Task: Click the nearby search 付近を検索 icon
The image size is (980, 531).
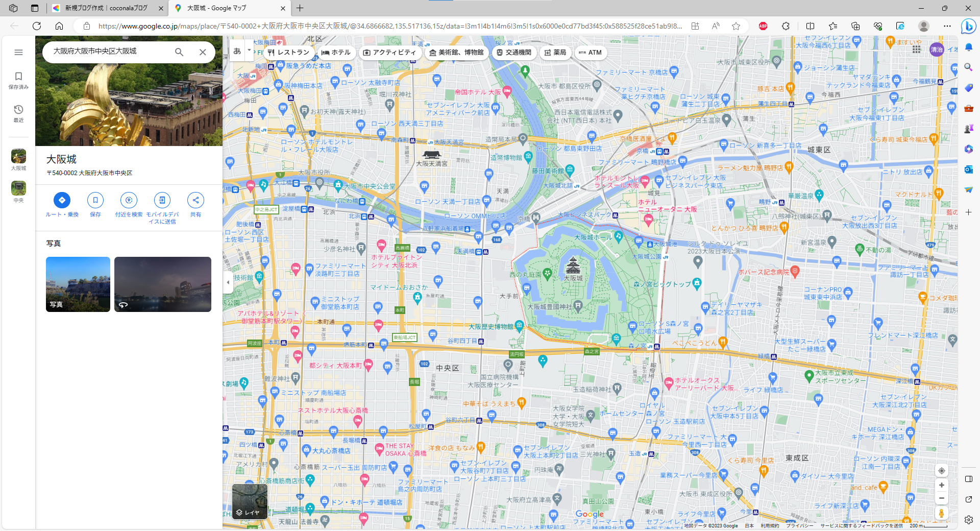Action: (x=129, y=200)
